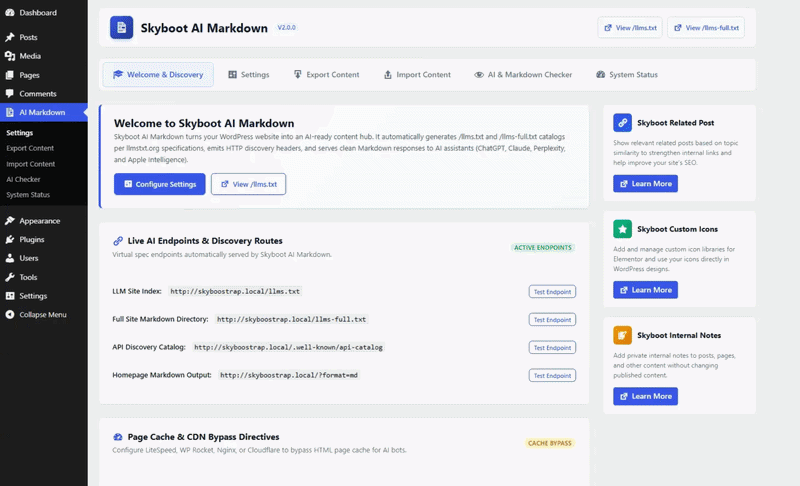This screenshot has width=800, height=486.
Task: Open the System Status tab
Action: [627, 74]
